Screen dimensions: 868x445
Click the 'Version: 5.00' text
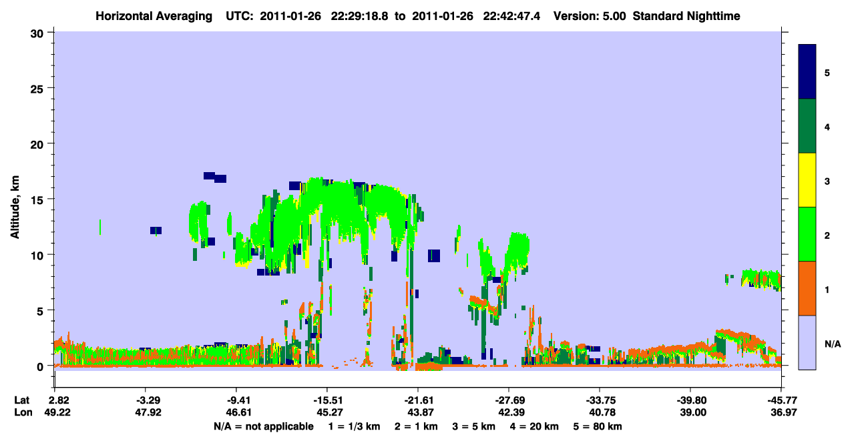pos(590,15)
